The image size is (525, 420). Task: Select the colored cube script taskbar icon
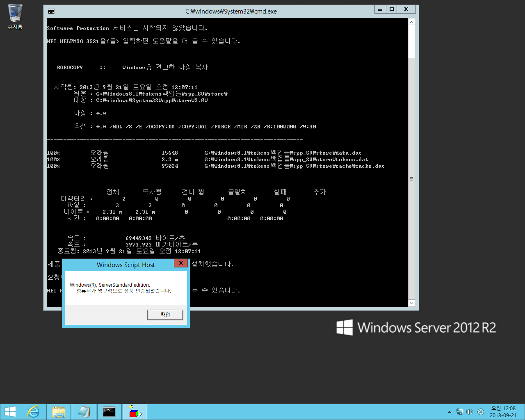tap(135, 412)
